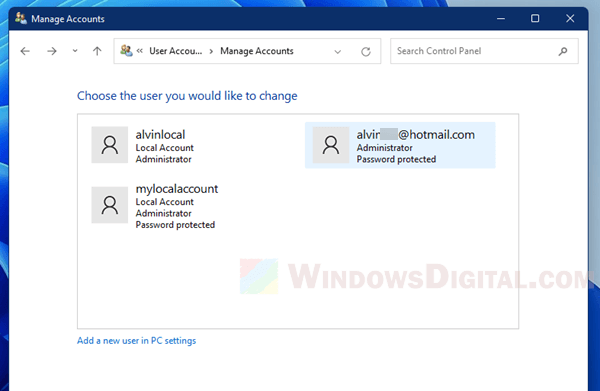Open the recent locations dropdown chevron
Viewport: 600px width, 391px height.
(75, 51)
